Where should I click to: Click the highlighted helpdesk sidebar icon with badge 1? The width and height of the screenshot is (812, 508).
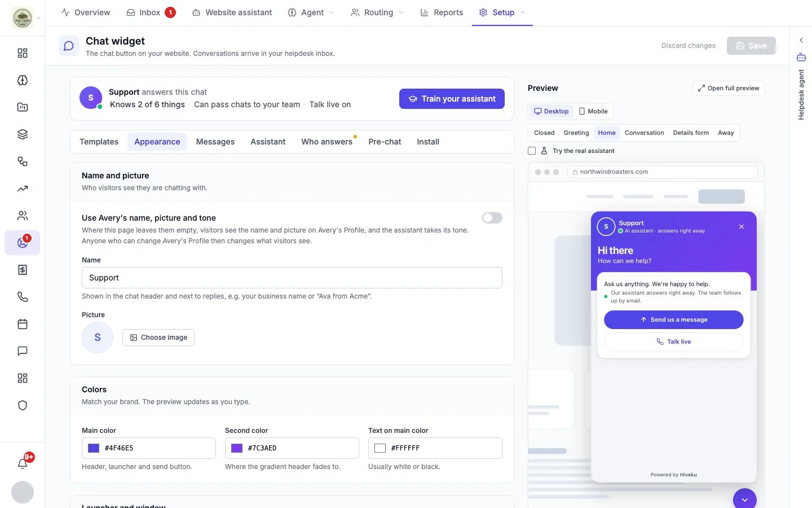point(23,243)
